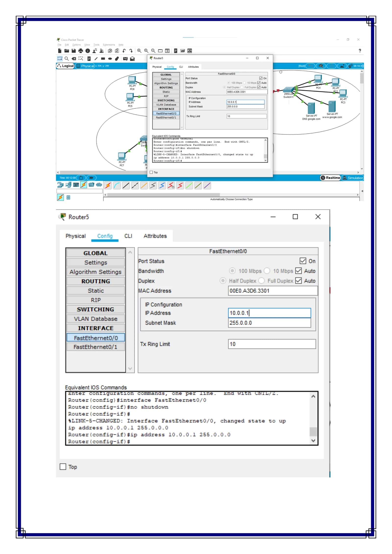Select 10 Mbps radio in enlarged dialog
Image resolution: width=392 pixels, height=554 pixels.
coord(267,271)
